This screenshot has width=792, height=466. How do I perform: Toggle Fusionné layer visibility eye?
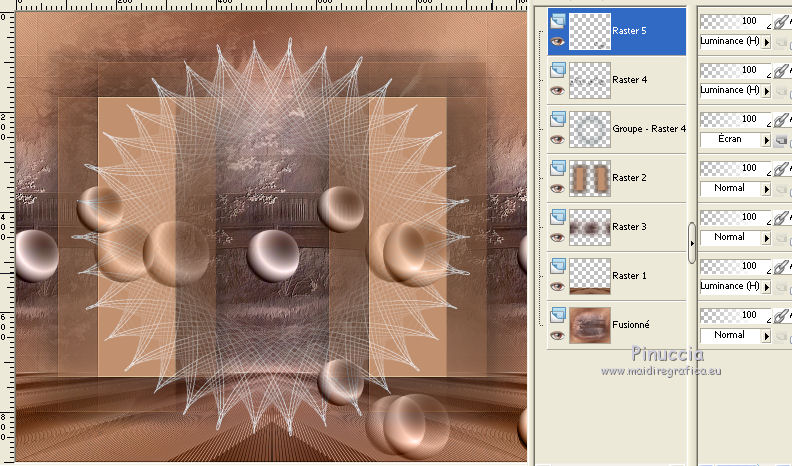point(558,335)
